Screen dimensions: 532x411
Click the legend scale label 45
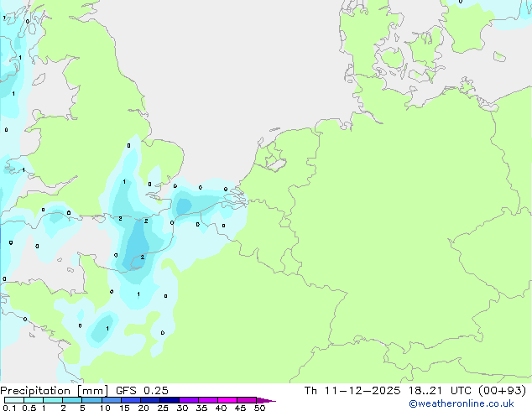240,408
